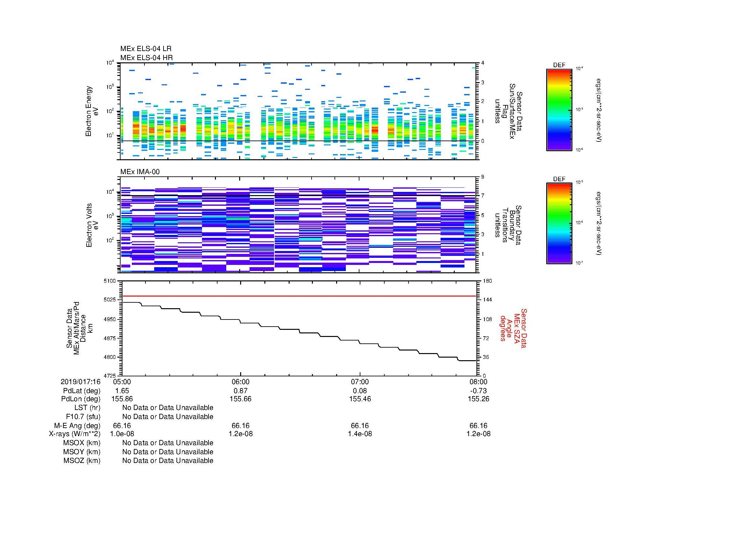
Task: Select the 'Electron Volts eV' axis label
Action: point(92,225)
